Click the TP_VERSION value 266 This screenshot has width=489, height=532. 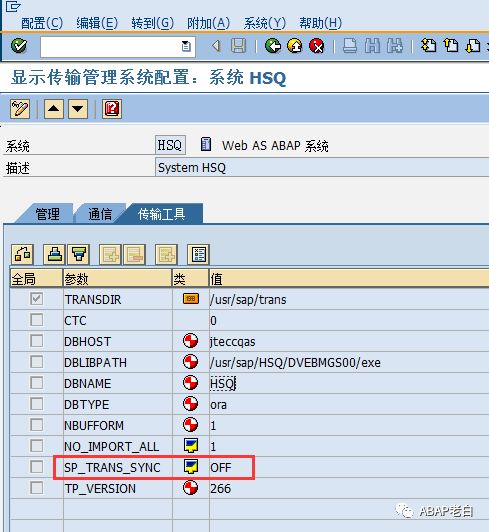point(221,489)
